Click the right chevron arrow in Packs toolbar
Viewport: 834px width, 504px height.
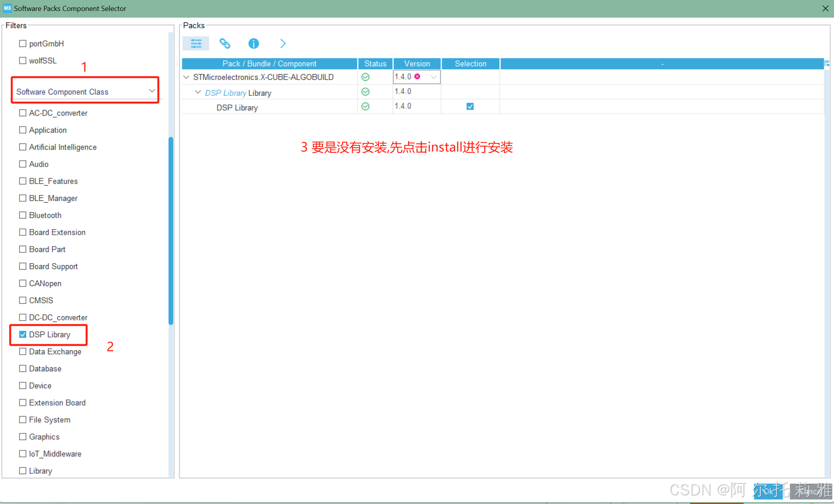[x=283, y=43]
